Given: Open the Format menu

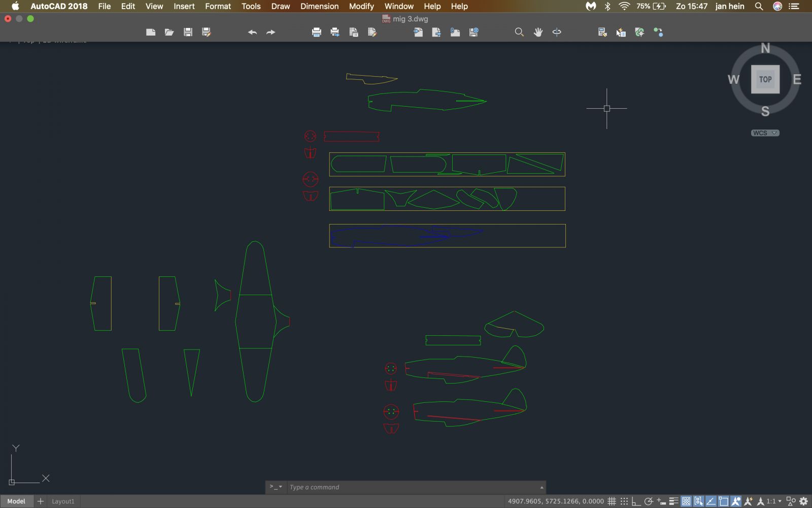Looking at the screenshot, I should (218, 6).
